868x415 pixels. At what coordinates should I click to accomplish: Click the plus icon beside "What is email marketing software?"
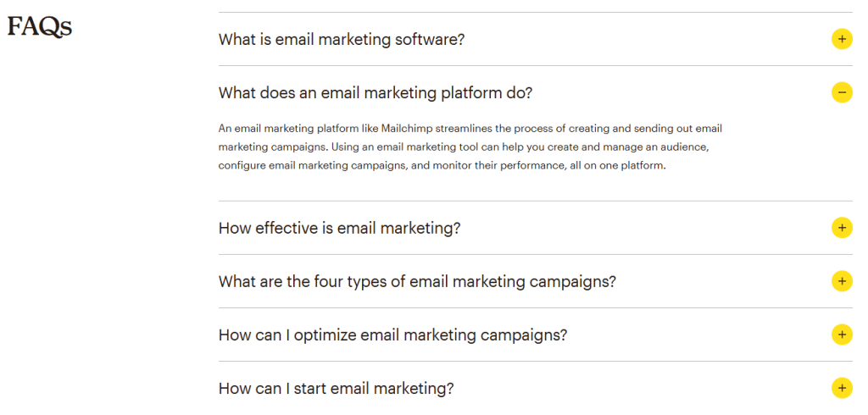click(x=841, y=39)
